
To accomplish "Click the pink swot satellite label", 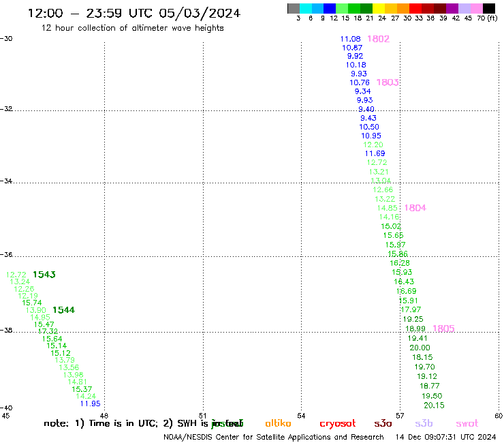I will (x=467, y=424).
